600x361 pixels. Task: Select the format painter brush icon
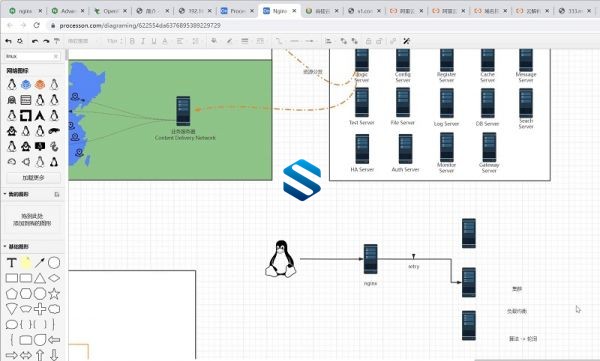tap(57, 41)
